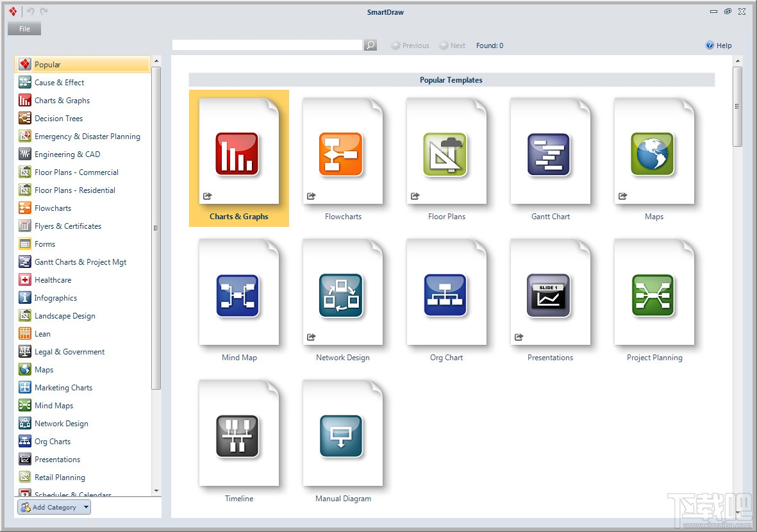Viewport: 757px width, 532px height.
Task: Open Help
Action: (719, 46)
